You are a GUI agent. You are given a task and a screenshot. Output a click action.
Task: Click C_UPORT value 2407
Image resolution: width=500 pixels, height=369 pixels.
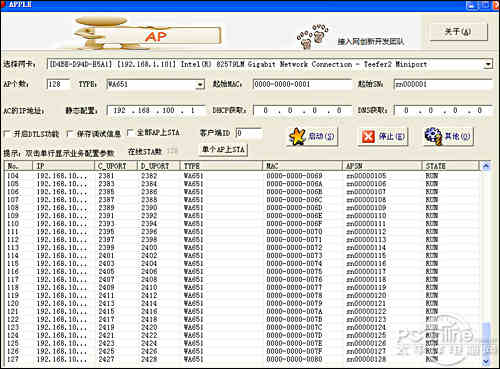(106, 279)
